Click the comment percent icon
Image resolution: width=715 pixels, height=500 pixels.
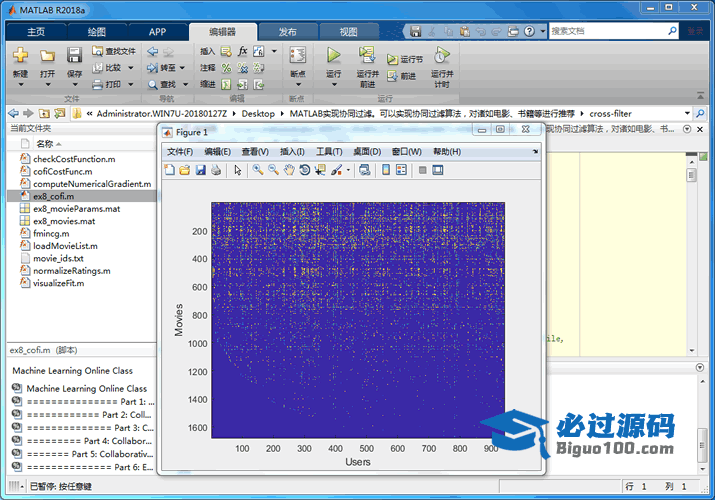click(226, 68)
